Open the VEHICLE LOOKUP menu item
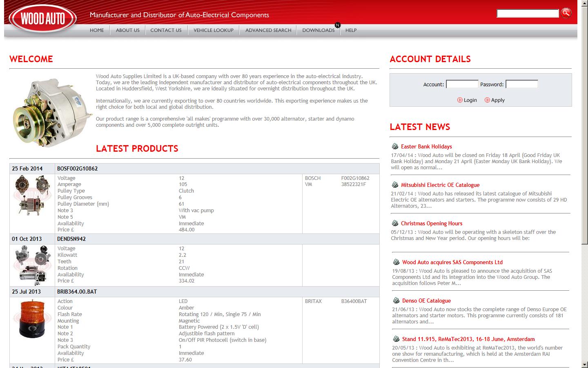This screenshot has height=368, width=588. [x=213, y=30]
